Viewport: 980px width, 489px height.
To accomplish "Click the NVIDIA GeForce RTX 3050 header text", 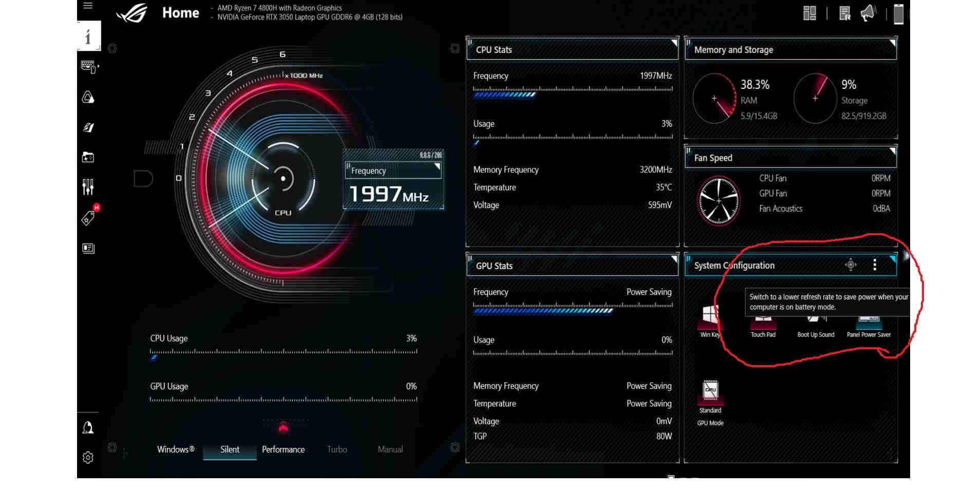I will [310, 17].
